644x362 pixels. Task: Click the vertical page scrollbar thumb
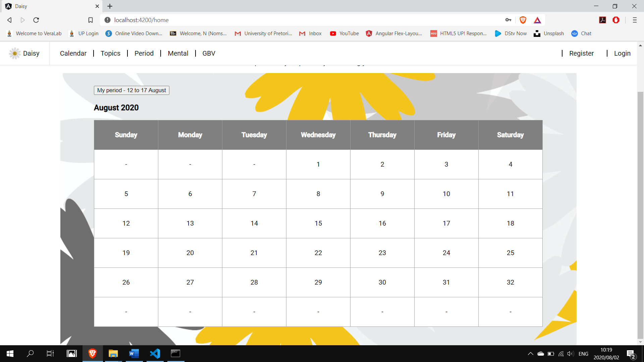[640, 215]
